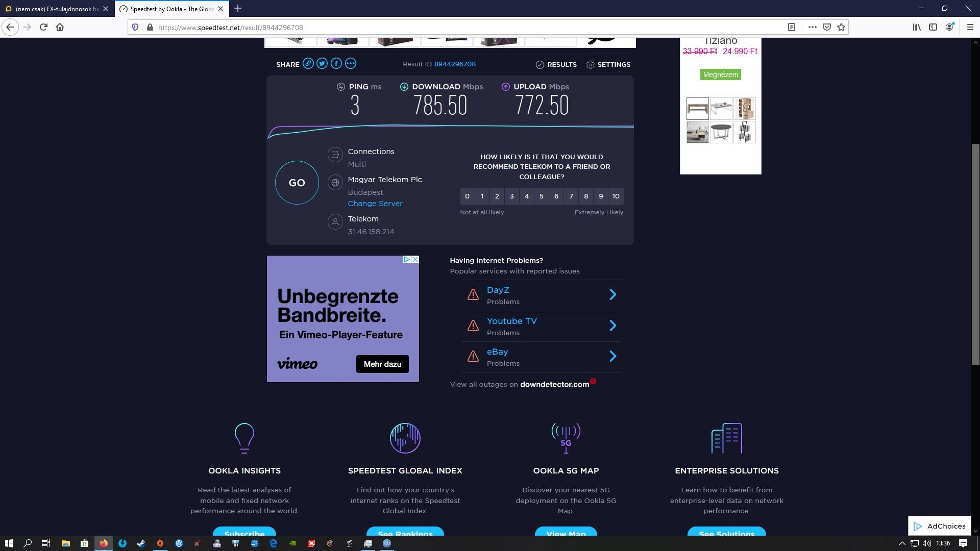This screenshot has height=551, width=980.
Task: Rate recommendation as 5
Action: click(542, 196)
